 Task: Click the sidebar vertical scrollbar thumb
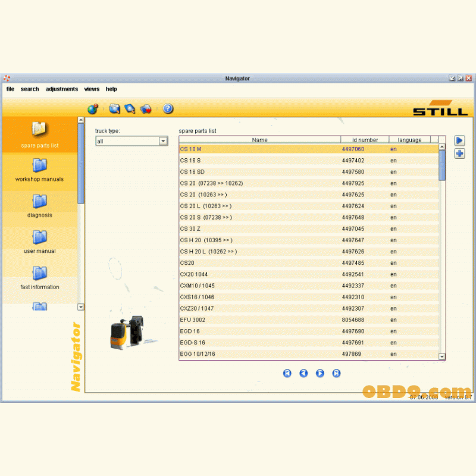click(81, 163)
